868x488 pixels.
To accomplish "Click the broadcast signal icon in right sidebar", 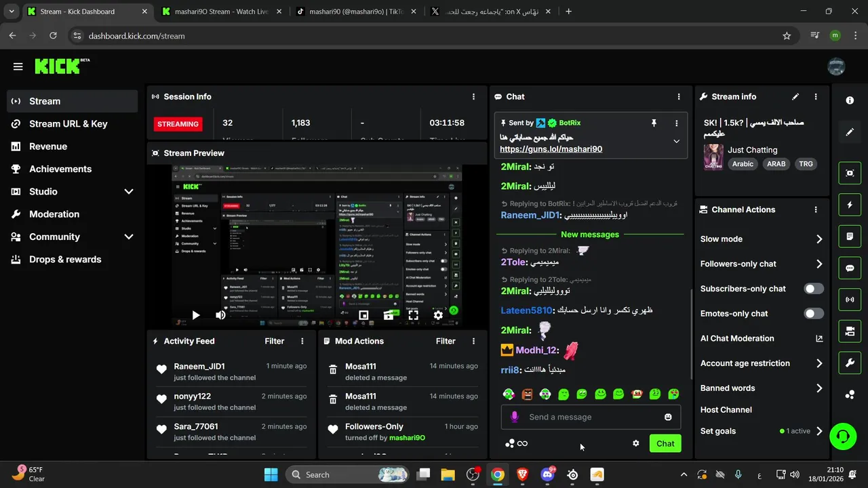I will [850, 299].
